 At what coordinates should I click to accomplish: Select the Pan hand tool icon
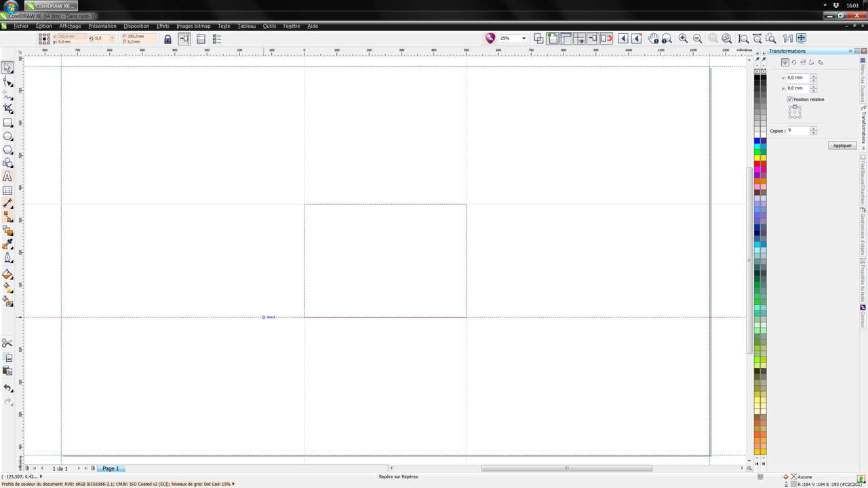(653, 39)
